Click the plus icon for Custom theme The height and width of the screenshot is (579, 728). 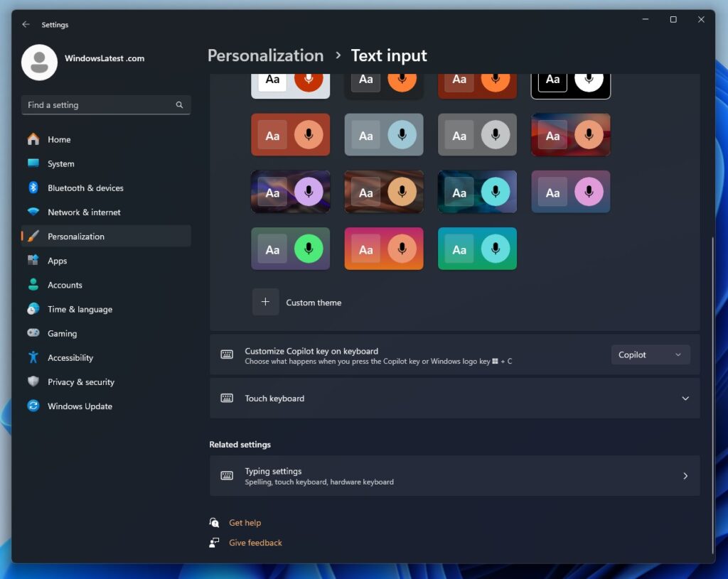pyautogui.click(x=265, y=302)
